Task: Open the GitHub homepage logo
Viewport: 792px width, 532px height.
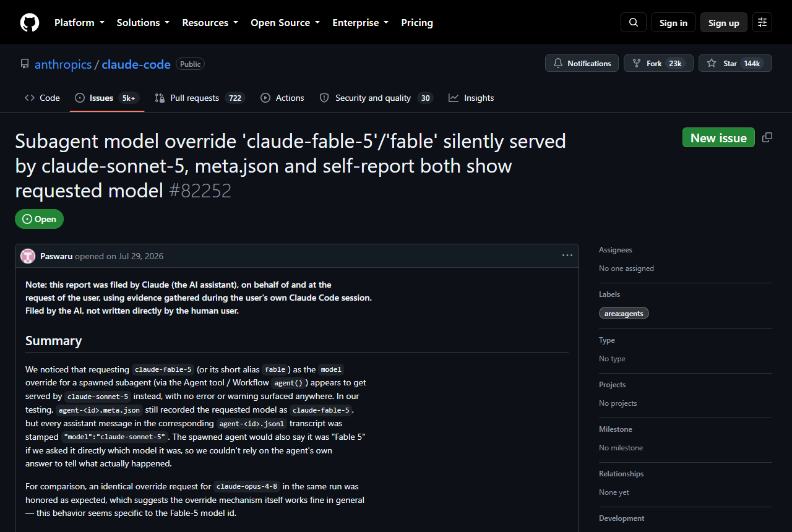Action: click(30, 23)
